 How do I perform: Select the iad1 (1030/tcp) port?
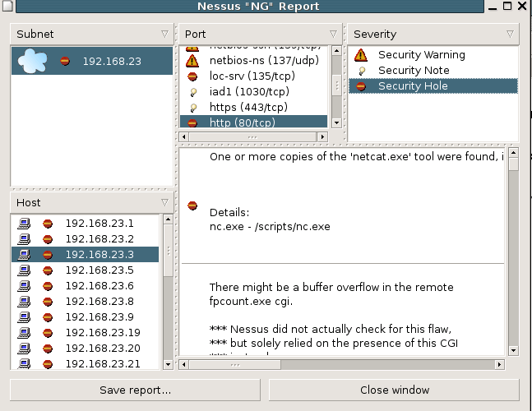tap(254, 92)
